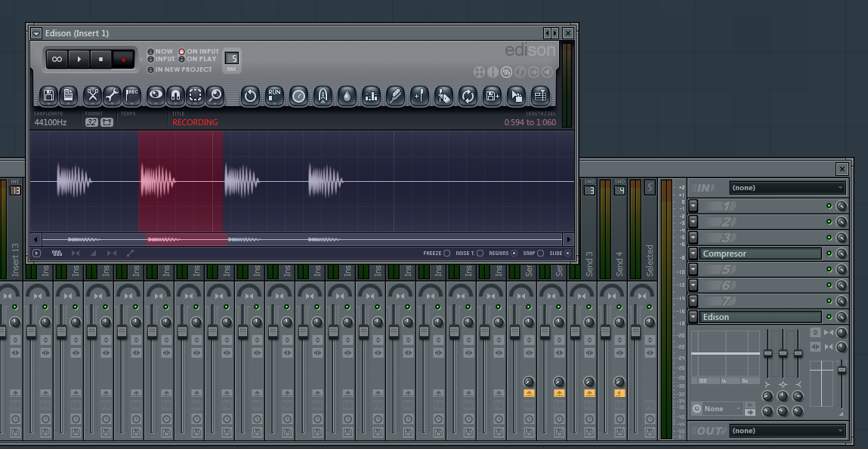Open the blur water-drop tool
The image size is (868, 449).
(x=346, y=95)
